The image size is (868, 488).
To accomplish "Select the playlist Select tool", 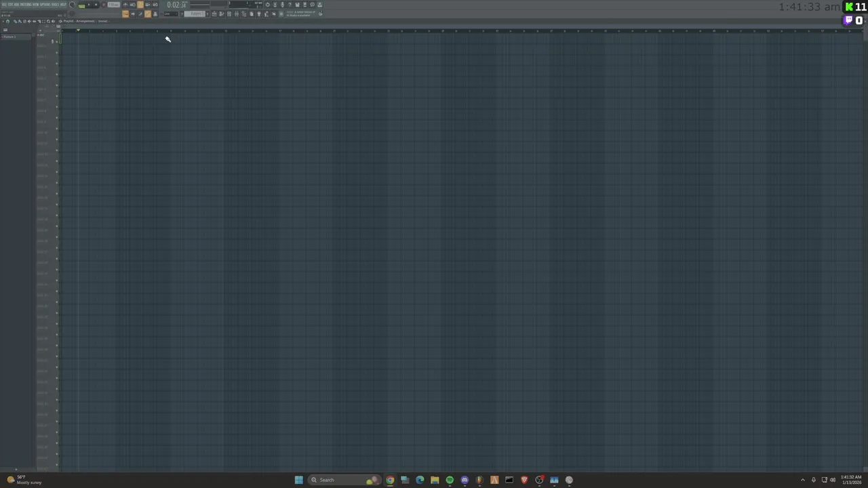I will (43, 21).
